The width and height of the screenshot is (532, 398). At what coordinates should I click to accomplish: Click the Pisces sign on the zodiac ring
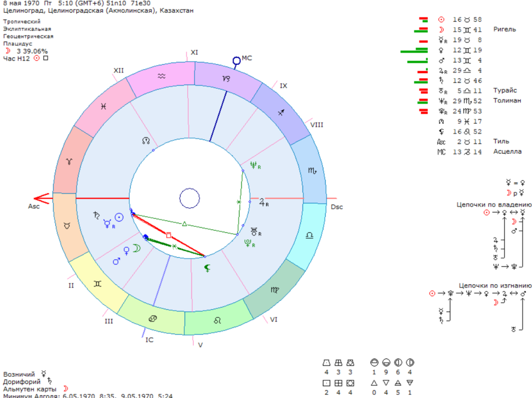[104, 106]
